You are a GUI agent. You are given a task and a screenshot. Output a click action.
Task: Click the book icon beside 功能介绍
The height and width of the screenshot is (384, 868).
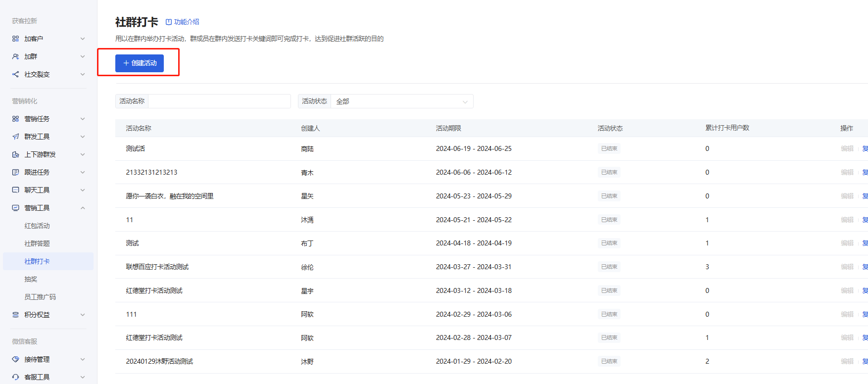click(x=169, y=22)
